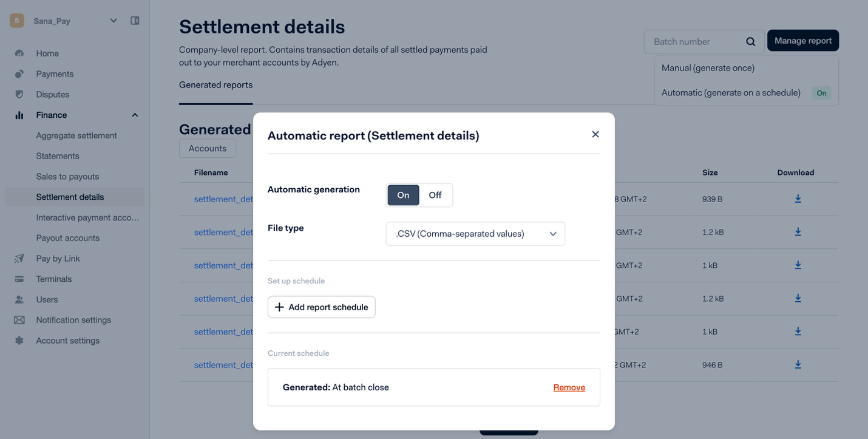This screenshot has height=439, width=868.
Task: Collapse the Finance section
Action: 135,115
